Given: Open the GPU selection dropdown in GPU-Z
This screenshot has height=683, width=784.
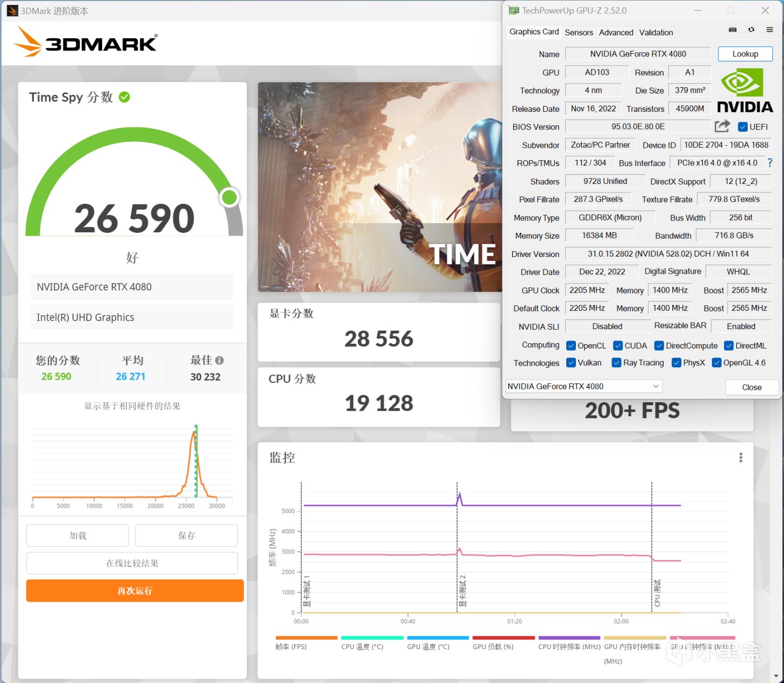Looking at the screenshot, I should point(583,386).
